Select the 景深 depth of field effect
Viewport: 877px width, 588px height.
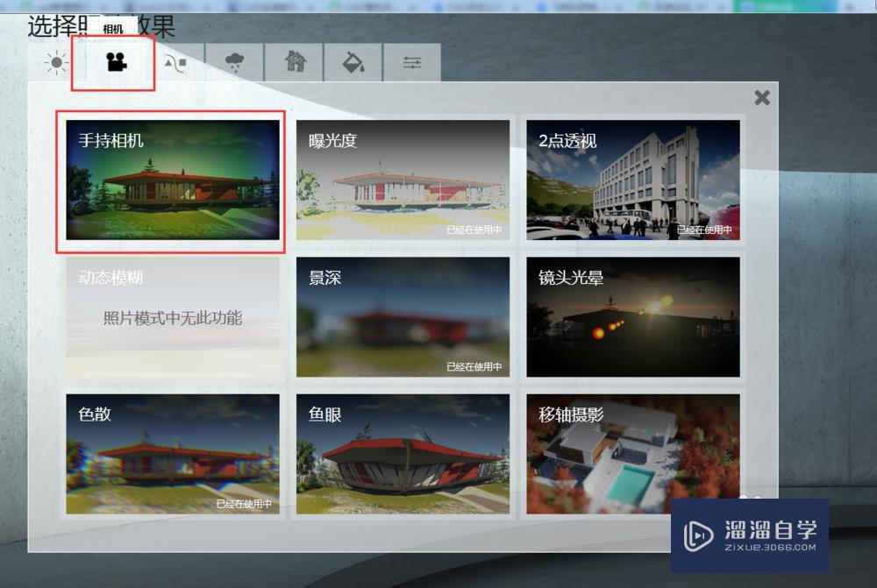point(403,317)
